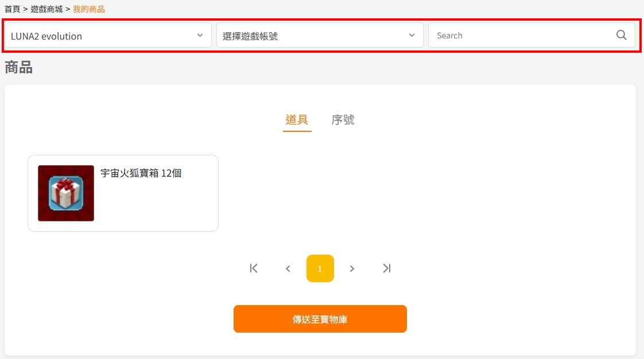Open the 選擇遊戲帳號 account selector

pos(320,36)
